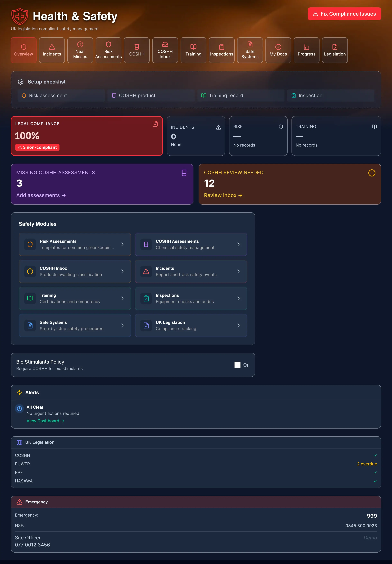This screenshot has height=564, width=392.
Task: Click the Emergency warning triangle icon
Action: coord(19,502)
